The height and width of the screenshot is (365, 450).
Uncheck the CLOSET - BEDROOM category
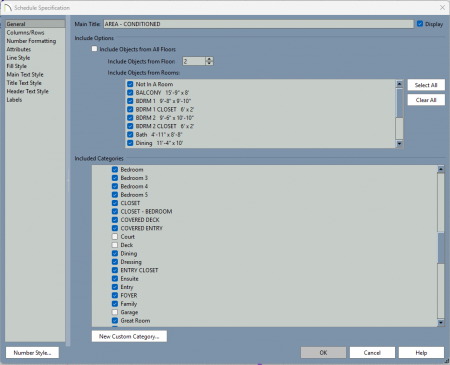click(x=115, y=211)
